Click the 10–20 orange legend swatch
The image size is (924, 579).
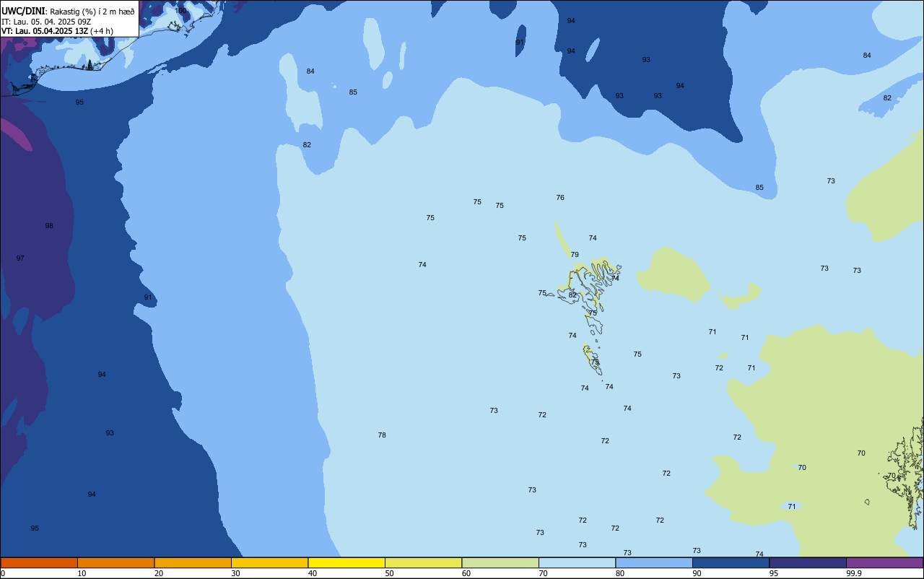115,562
